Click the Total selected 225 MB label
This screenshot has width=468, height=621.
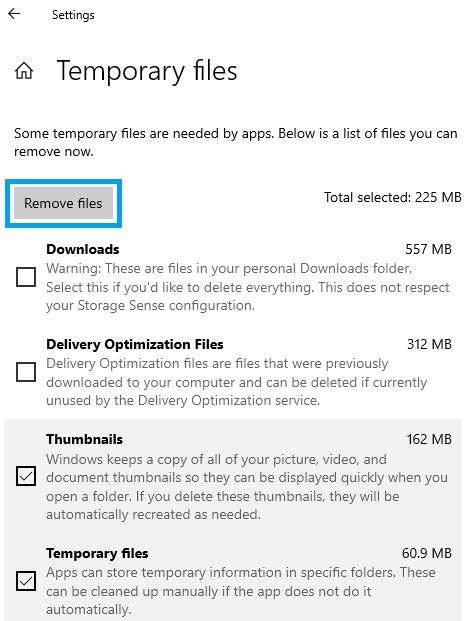(393, 197)
